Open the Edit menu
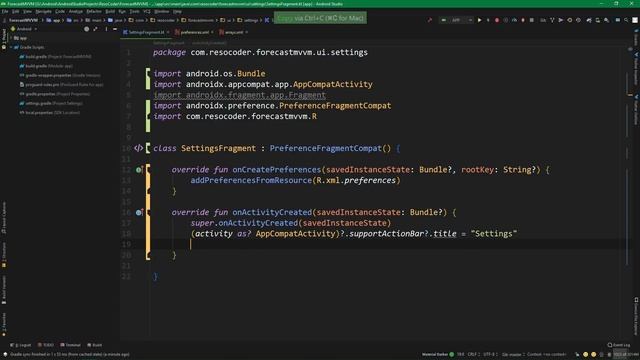Screen dimensions: 640x360 (x=16, y=11)
